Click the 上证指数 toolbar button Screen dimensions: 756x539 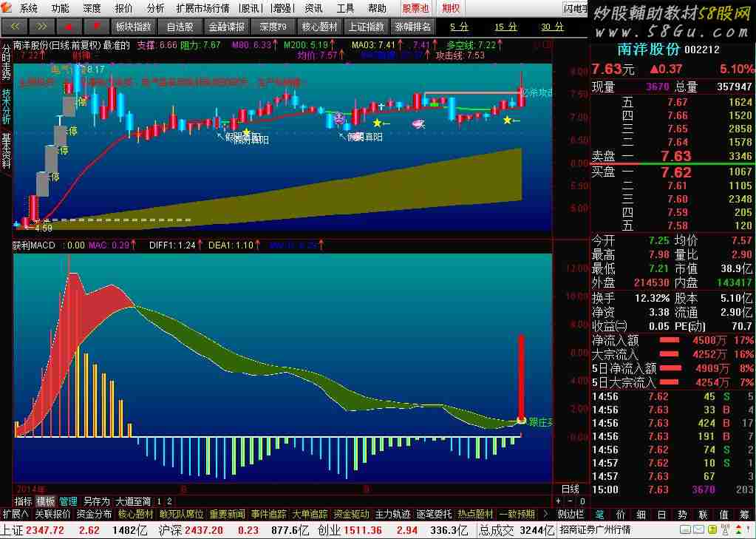point(367,27)
